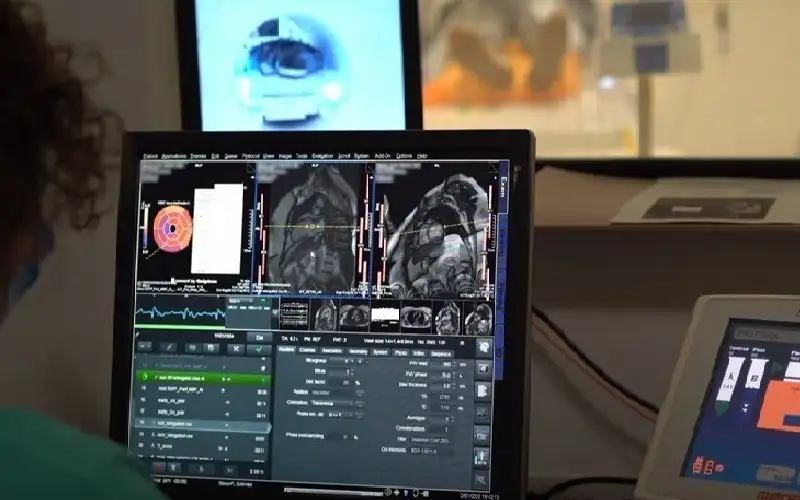Viewport: 800px width, 500px height.
Task: Click the green checkmark apply button
Action: 259,349
